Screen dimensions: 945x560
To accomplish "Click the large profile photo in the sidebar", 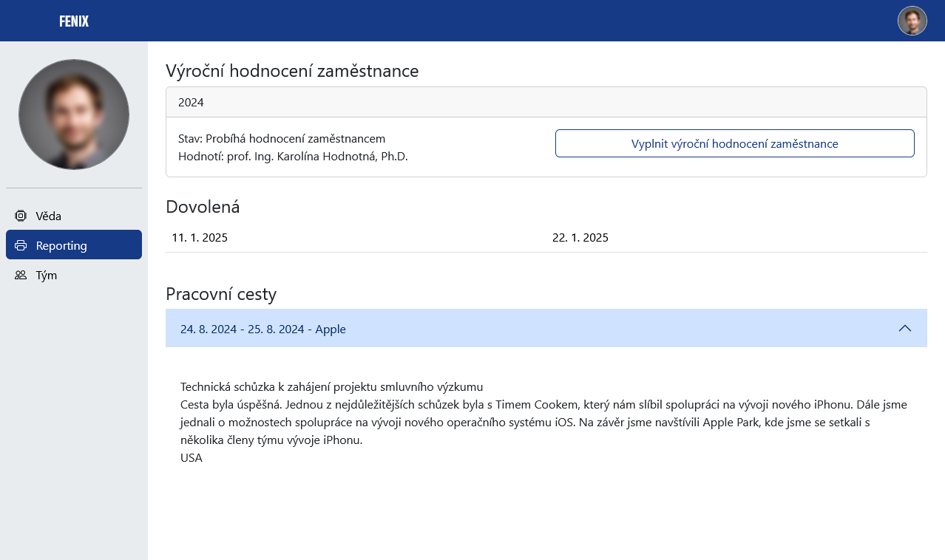I will pos(74,115).
